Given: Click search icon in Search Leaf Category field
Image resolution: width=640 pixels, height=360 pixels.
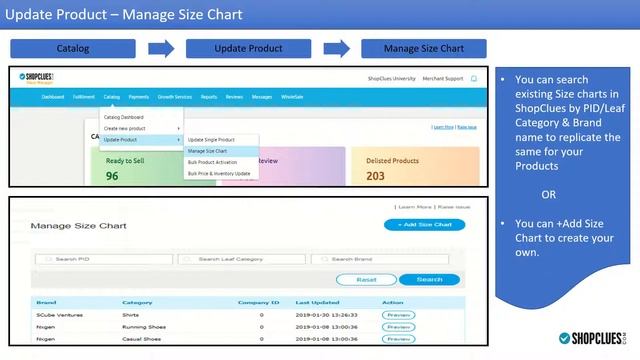Looking at the screenshot, I should (187, 259).
